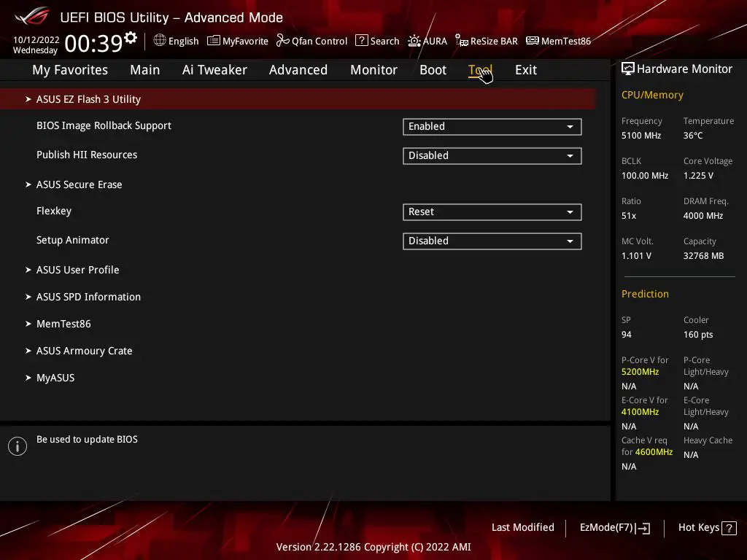Open the Publish HII Resources dropdown
747x560 pixels.
(x=492, y=156)
